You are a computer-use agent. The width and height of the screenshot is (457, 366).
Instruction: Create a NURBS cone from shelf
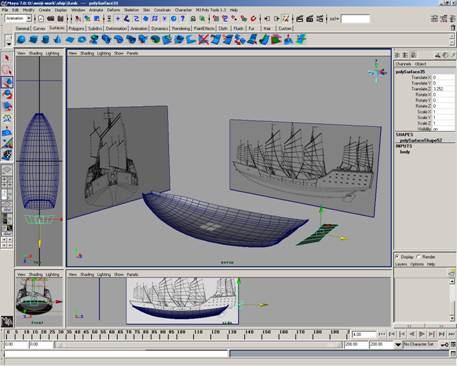57,40
